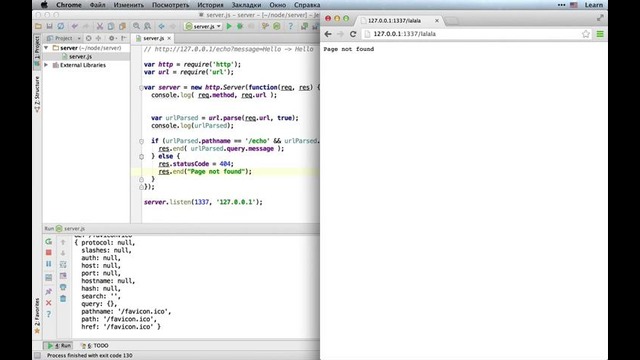640x360 pixels.
Task: Open the Изменить menu
Action: tap(129, 5)
